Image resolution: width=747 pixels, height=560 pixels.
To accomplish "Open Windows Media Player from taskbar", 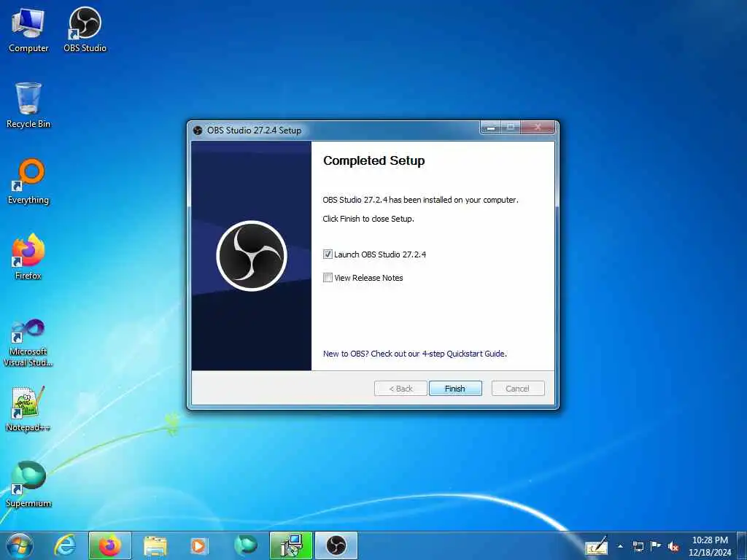I will click(199, 546).
